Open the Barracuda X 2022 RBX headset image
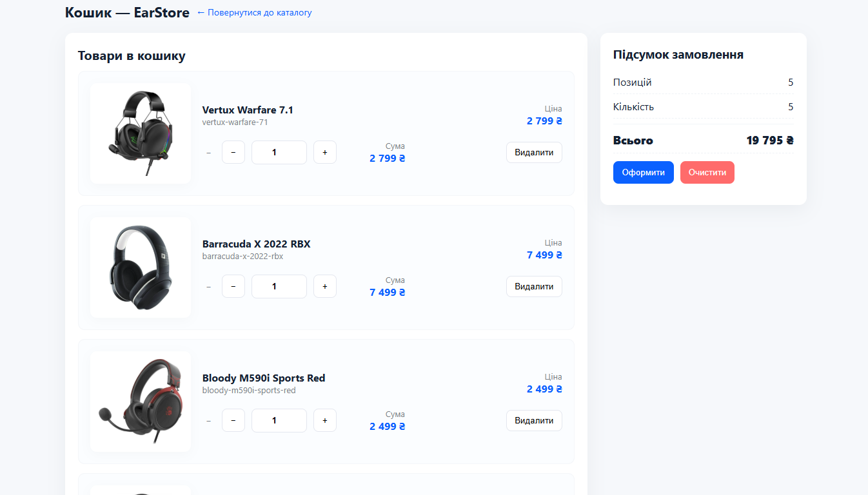 tap(141, 267)
